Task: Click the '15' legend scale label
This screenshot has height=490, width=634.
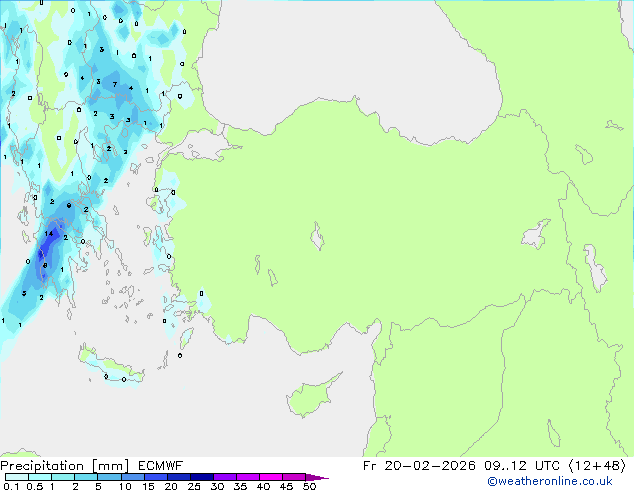Action: pyautogui.click(x=148, y=486)
